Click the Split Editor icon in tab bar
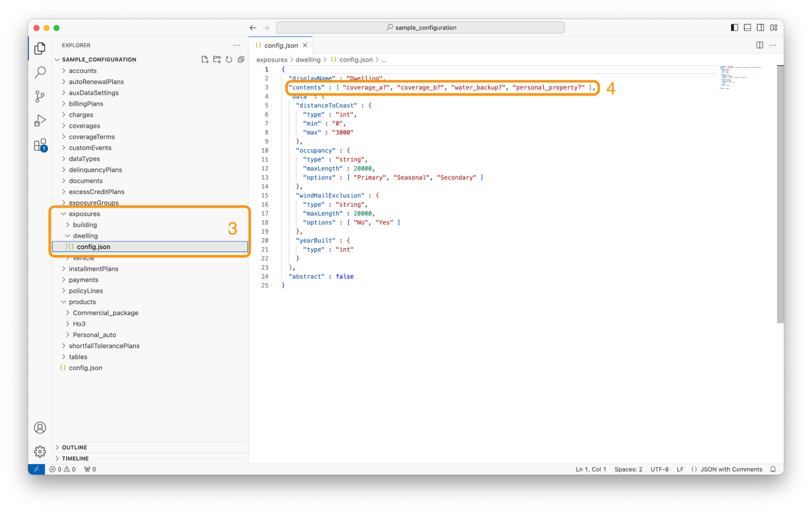Screen dimensions: 812x512 coord(760,45)
